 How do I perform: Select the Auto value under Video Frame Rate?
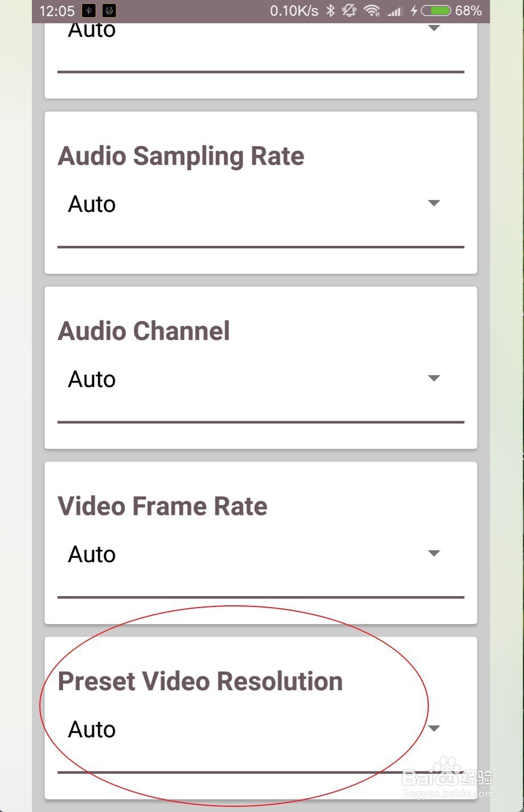point(92,554)
